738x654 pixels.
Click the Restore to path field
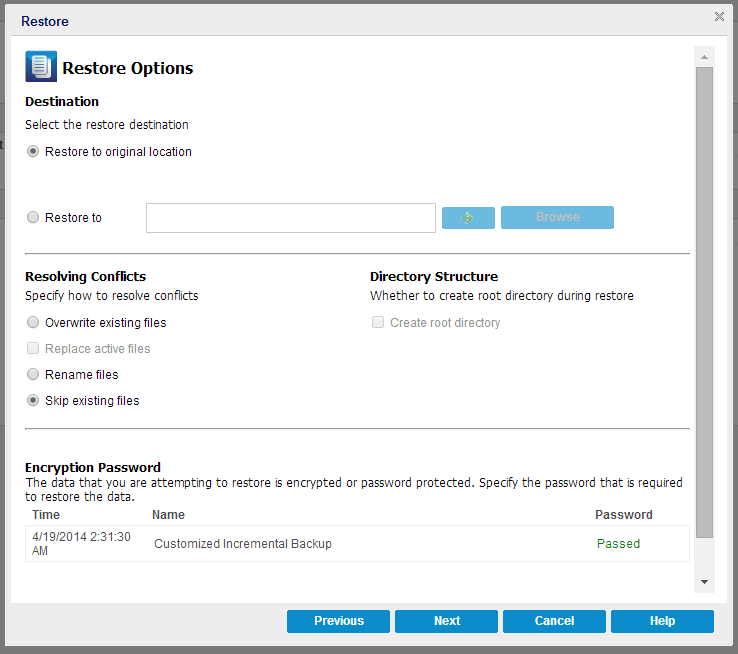click(290, 218)
